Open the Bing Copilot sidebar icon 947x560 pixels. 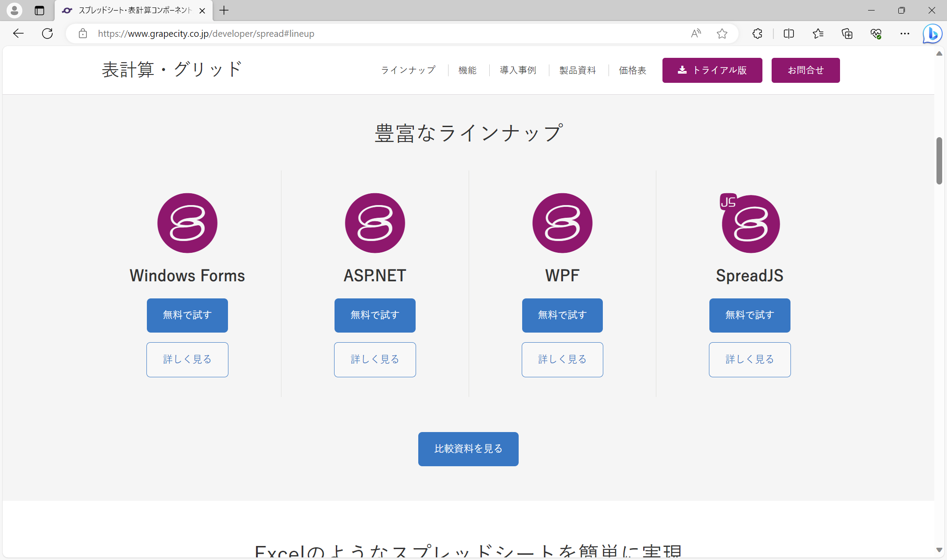point(933,34)
